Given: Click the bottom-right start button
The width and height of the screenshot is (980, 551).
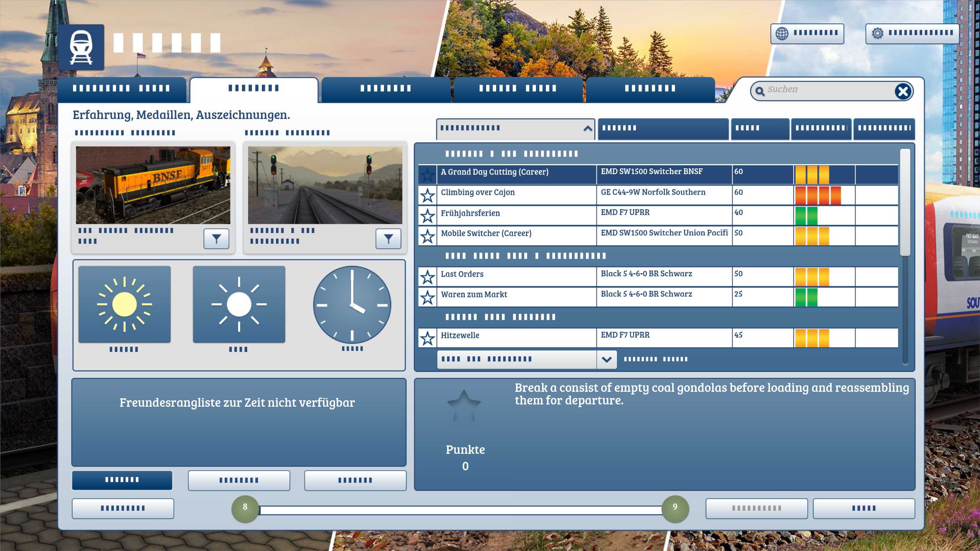Looking at the screenshot, I should [x=864, y=509].
